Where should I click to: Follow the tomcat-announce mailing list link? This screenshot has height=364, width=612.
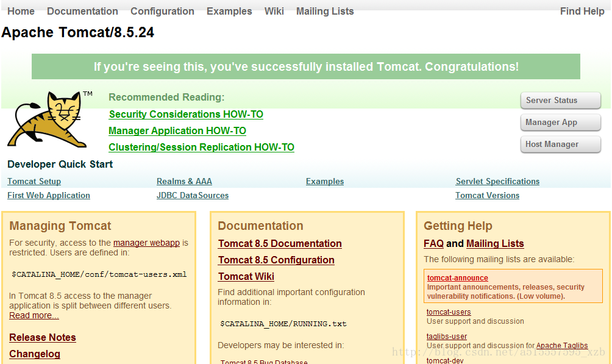[x=457, y=277]
